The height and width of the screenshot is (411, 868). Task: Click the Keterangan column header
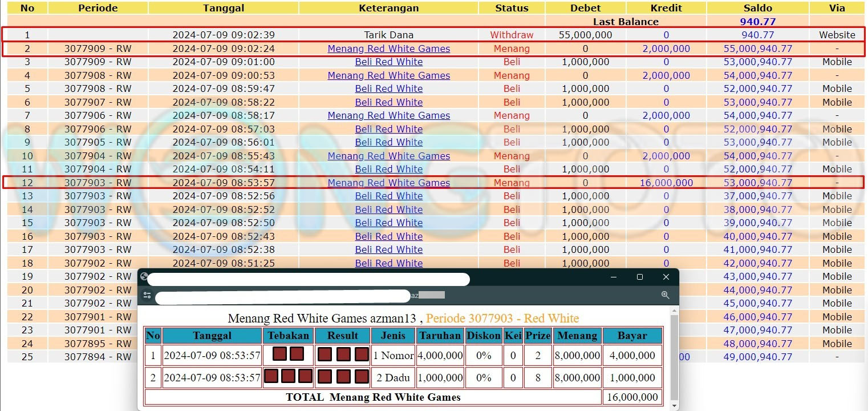[388, 8]
